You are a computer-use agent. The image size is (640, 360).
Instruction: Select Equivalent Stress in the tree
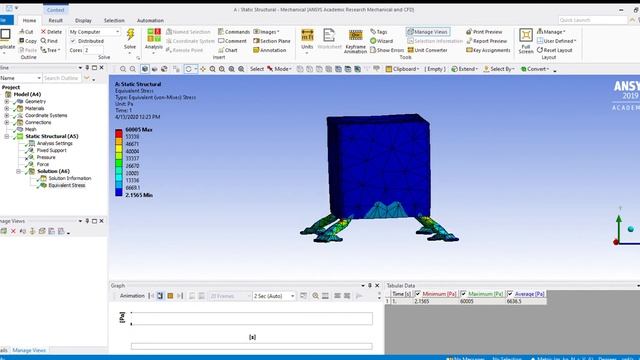coord(67,185)
